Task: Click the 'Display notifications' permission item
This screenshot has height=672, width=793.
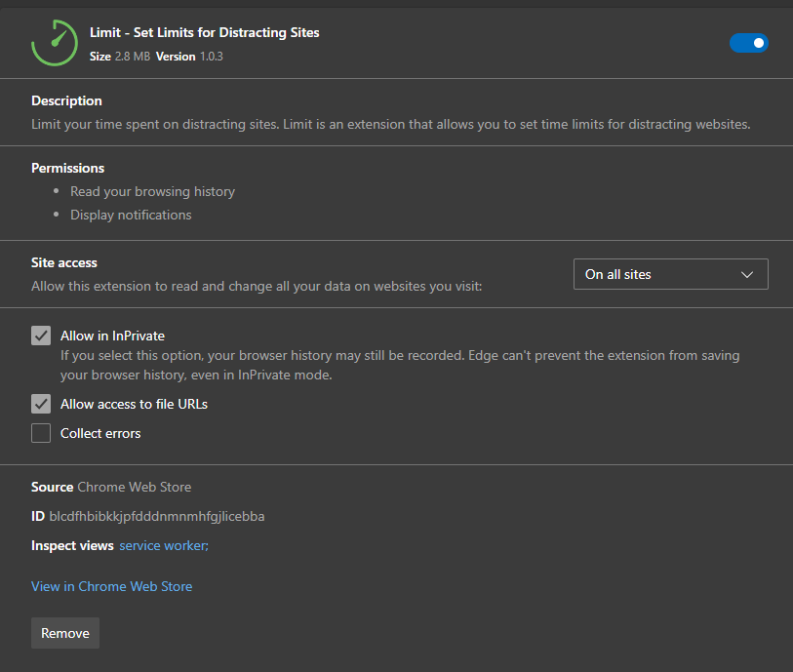Action: [x=131, y=215]
